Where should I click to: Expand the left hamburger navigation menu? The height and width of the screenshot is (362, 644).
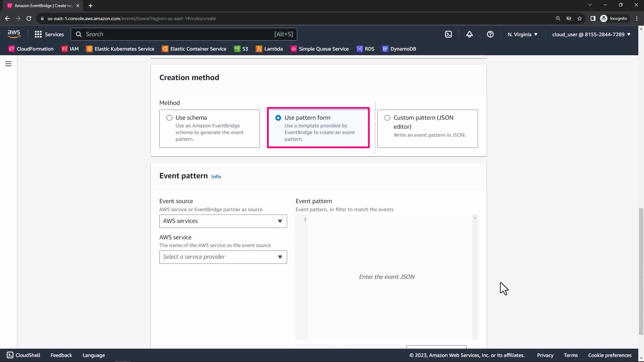(x=8, y=64)
